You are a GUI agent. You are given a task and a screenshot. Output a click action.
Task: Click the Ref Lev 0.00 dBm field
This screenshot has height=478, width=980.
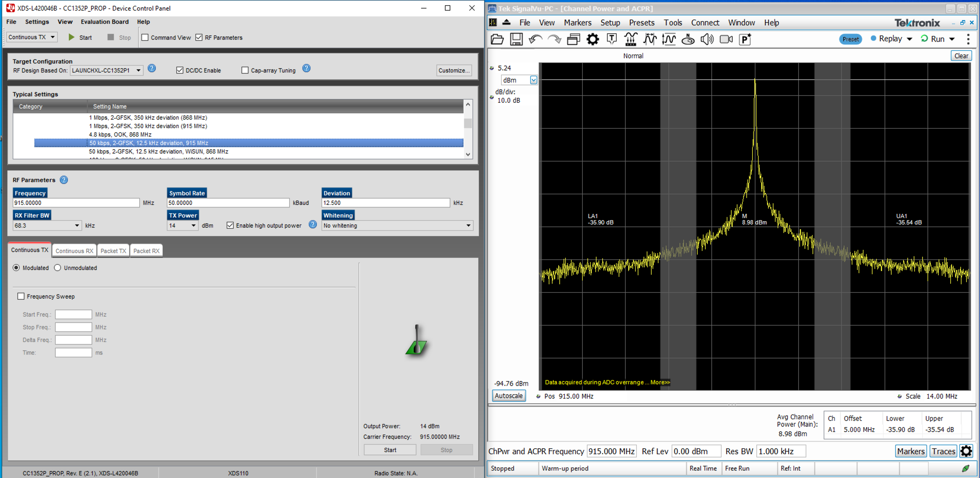[x=696, y=451]
